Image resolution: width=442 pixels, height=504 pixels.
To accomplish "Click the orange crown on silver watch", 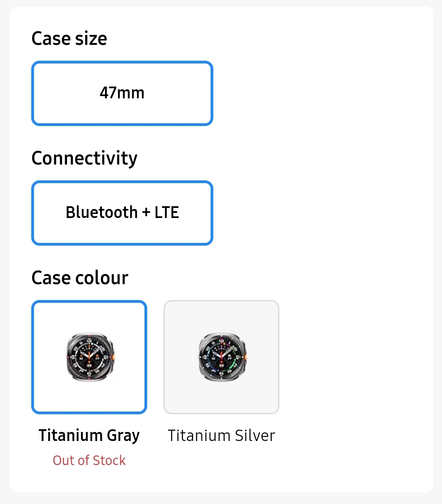I will [246, 357].
